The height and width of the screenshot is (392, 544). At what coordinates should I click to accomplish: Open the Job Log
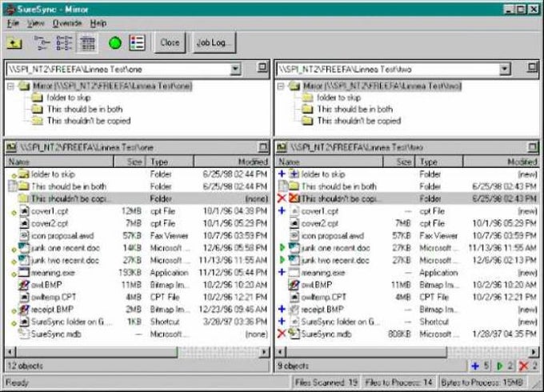(214, 42)
